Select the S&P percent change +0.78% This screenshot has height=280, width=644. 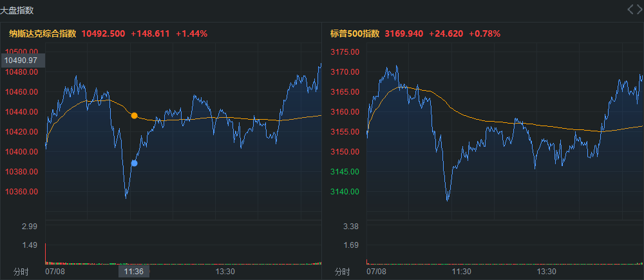485,33
